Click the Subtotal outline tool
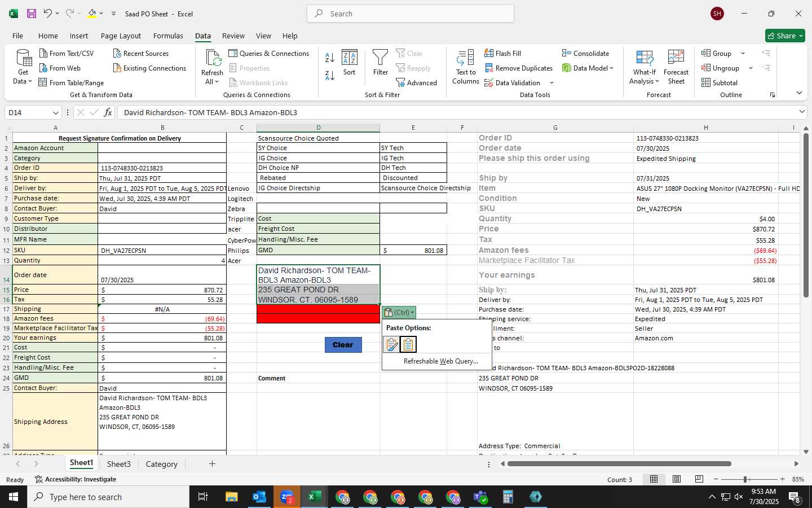This screenshot has width=812, height=508. point(720,82)
